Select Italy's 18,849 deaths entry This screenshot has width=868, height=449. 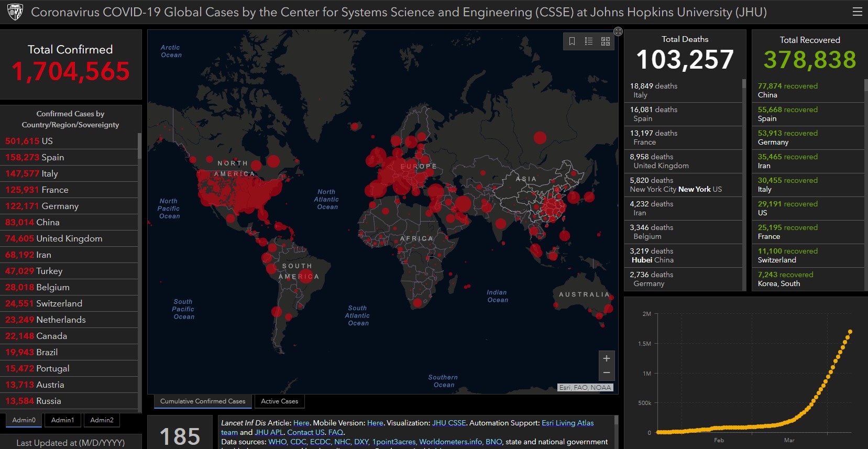point(683,90)
